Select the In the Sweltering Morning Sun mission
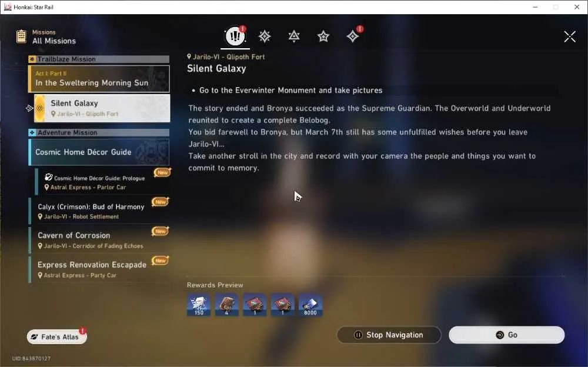588x367 pixels. pos(99,79)
